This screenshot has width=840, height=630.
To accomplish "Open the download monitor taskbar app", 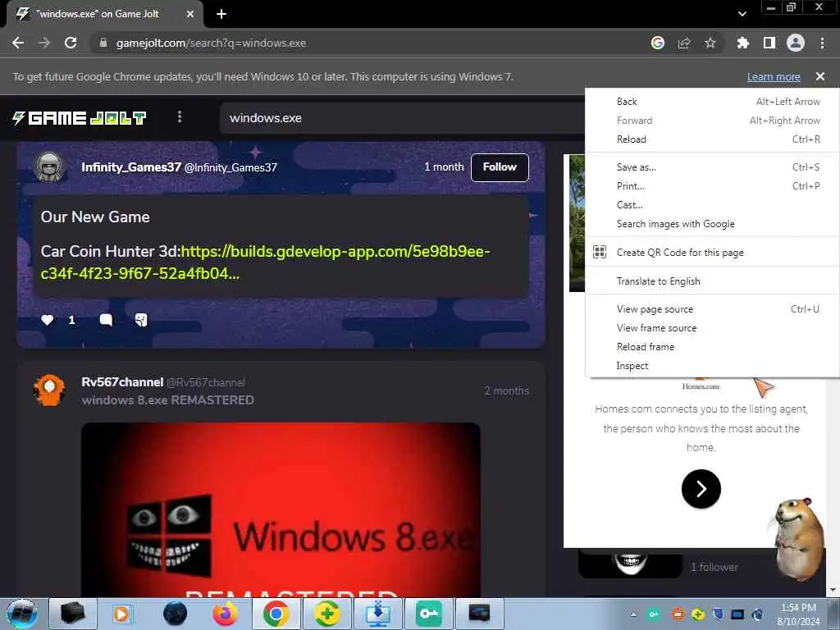I will [x=377, y=614].
